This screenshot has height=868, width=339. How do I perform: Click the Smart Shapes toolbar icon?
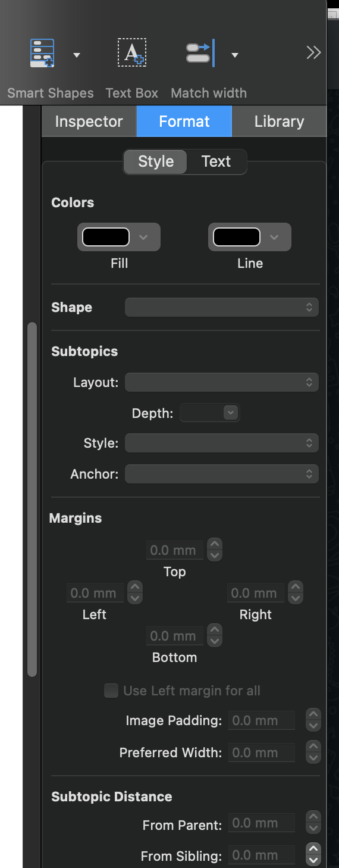tap(42, 54)
